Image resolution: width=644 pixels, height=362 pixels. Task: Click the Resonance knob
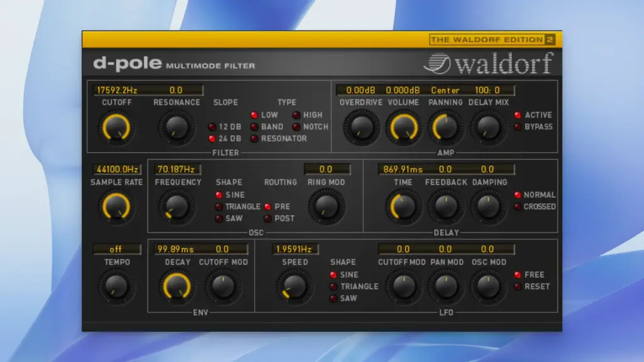pos(177,128)
